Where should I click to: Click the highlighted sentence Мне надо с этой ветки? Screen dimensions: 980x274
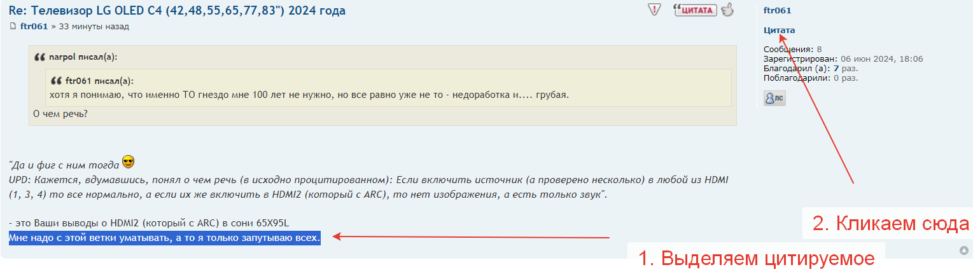[164, 238]
